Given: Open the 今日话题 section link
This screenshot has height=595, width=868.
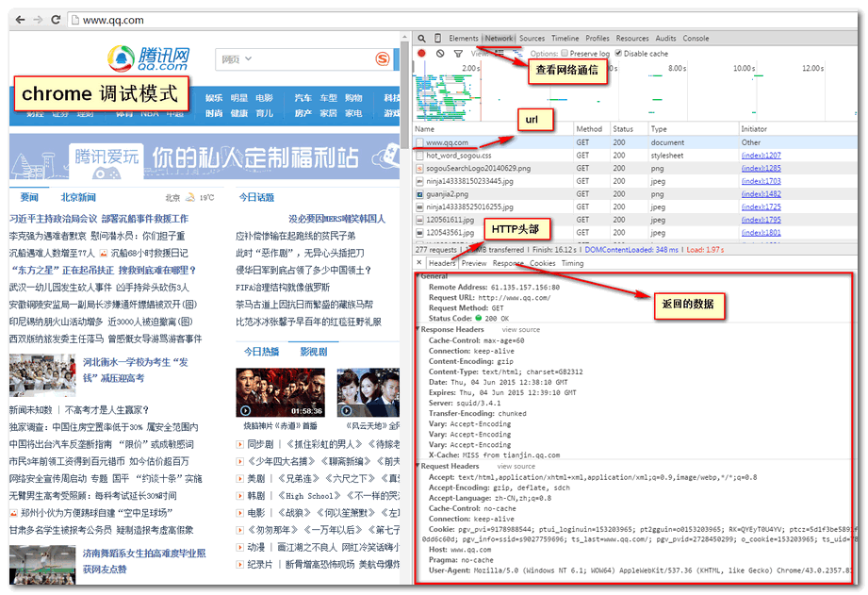Looking at the screenshot, I should pyautogui.click(x=256, y=197).
